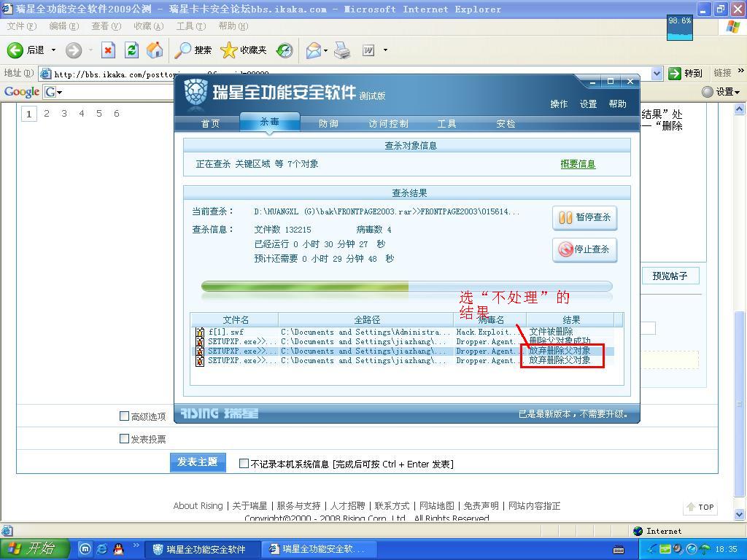Open the 编辑 menu
Viewport: 747px width, 560px height.
pos(64,26)
